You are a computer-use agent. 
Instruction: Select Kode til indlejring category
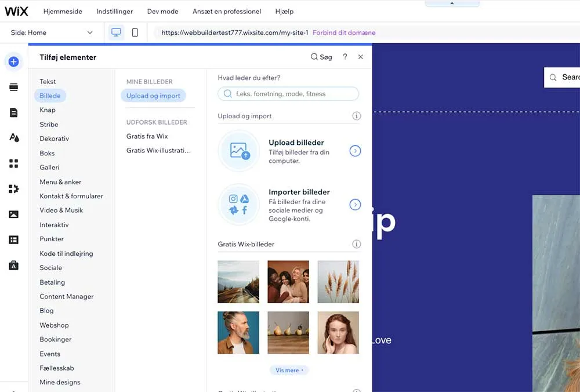click(x=66, y=253)
